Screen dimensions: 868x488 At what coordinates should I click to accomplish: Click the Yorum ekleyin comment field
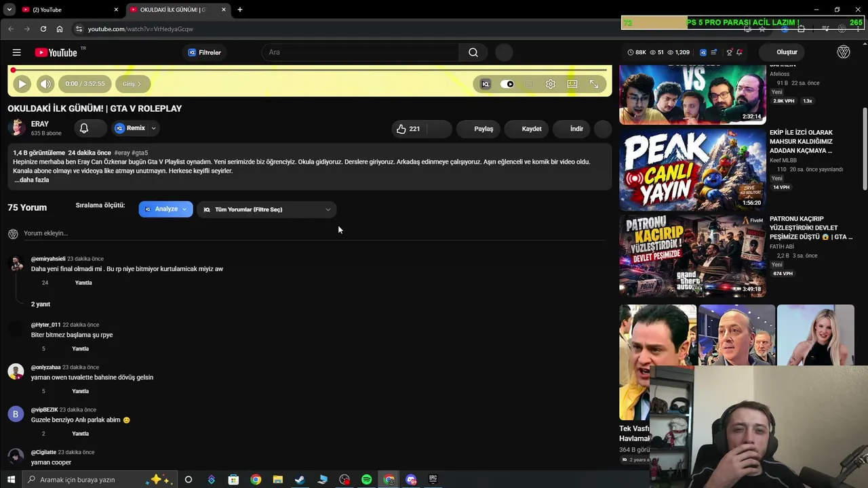(x=313, y=233)
